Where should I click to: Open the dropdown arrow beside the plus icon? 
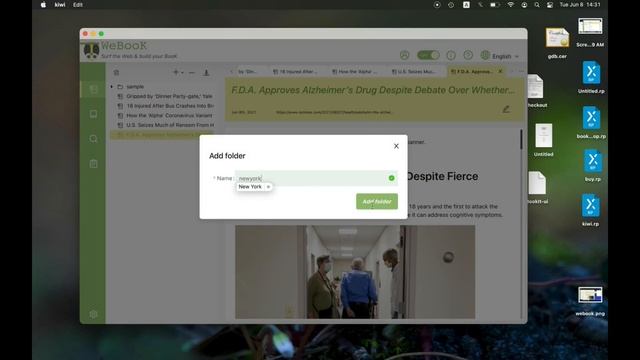[182, 73]
